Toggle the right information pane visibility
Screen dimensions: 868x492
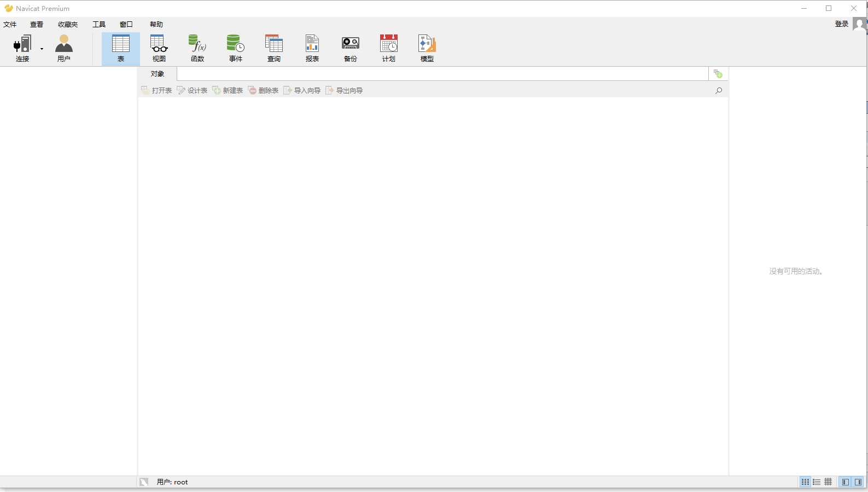(x=858, y=482)
